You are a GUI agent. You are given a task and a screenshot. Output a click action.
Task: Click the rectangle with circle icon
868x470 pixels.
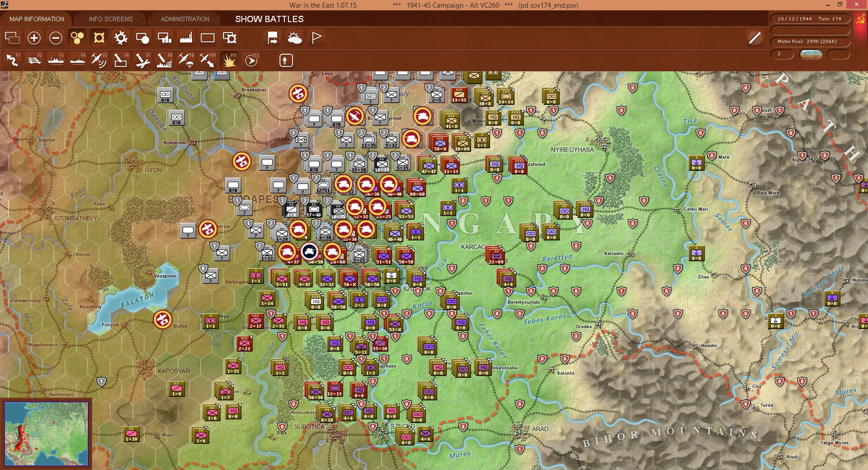tap(142, 38)
